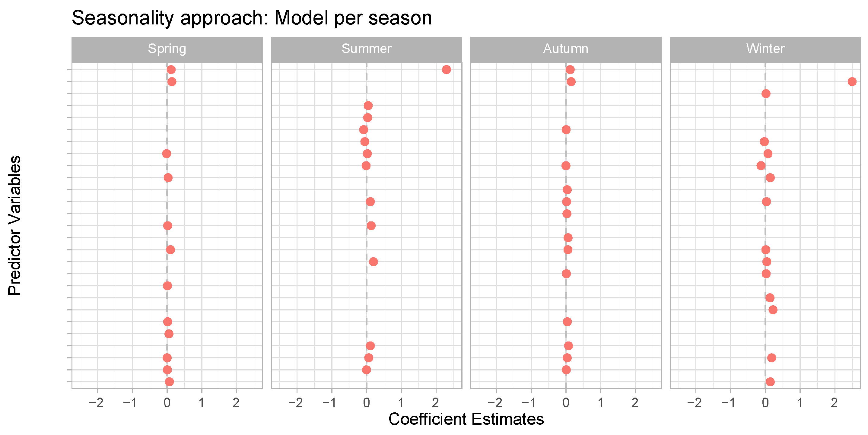Click the leftmost data point in Winter
The height and width of the screenshot is (435, 868).
[761, 166]
